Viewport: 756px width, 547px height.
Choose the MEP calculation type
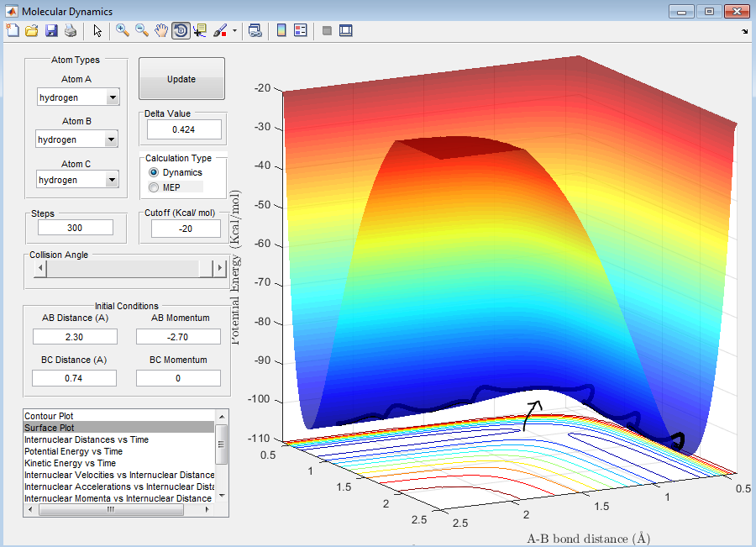154,187
